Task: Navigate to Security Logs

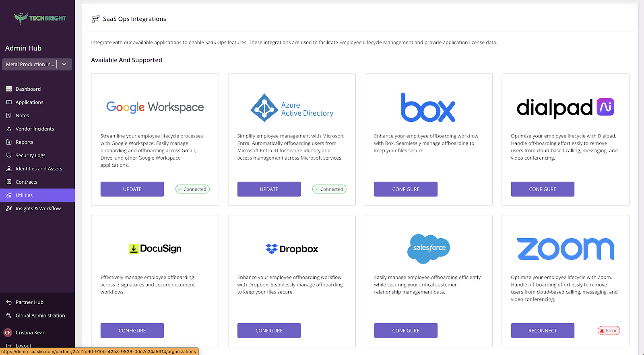Action: click(x=37, y=156)
